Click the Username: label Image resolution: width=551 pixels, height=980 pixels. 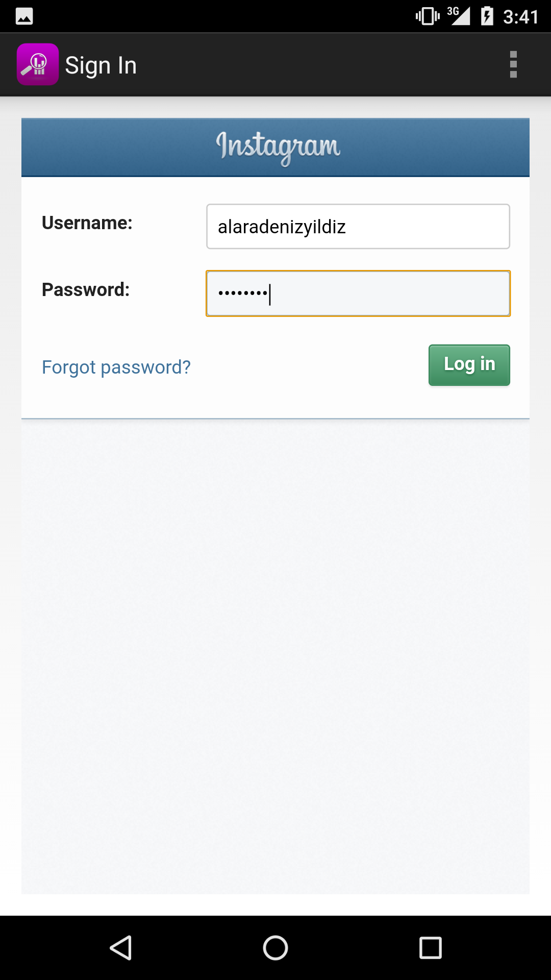87,223
